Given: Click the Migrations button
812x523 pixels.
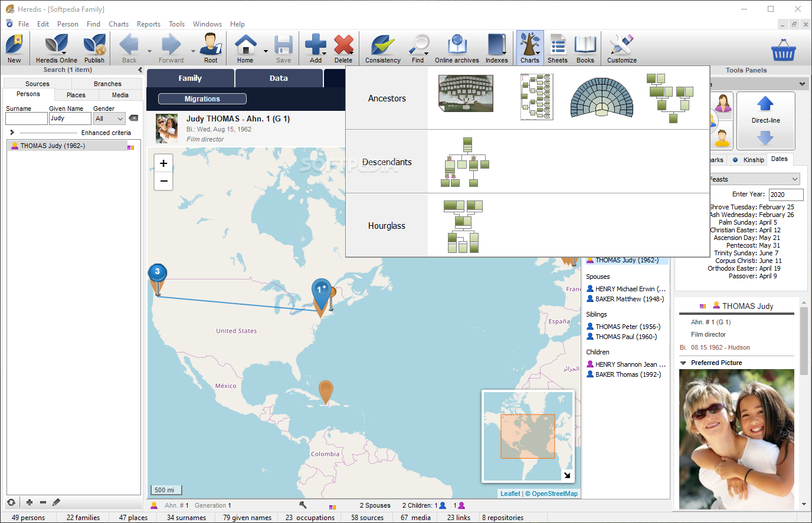Looking at the screenshot, I should point(202,99).
